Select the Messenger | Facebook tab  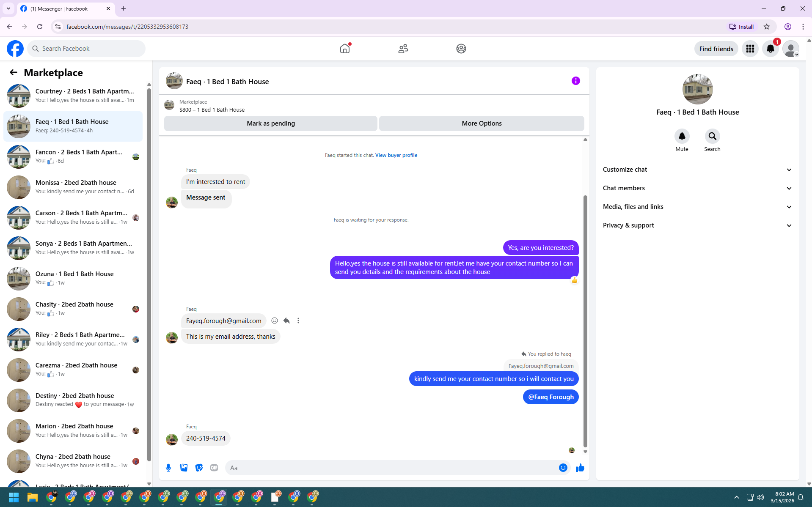coord(66,8)
